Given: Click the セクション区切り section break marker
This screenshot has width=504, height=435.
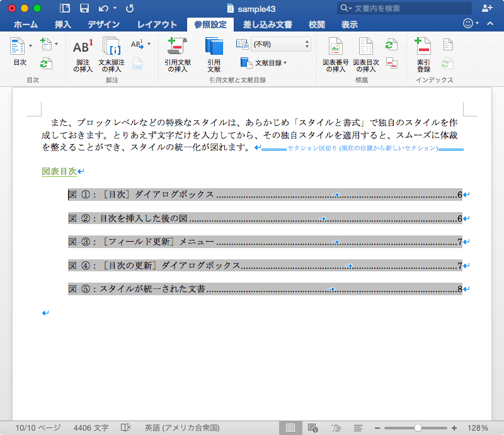Looking at the screenshot, I should click(x=362, y=148).
